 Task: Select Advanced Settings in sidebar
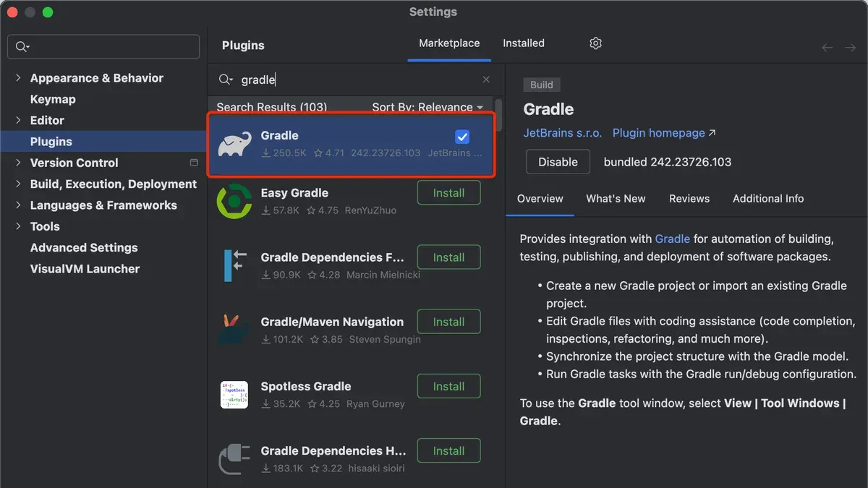[84, 247]
